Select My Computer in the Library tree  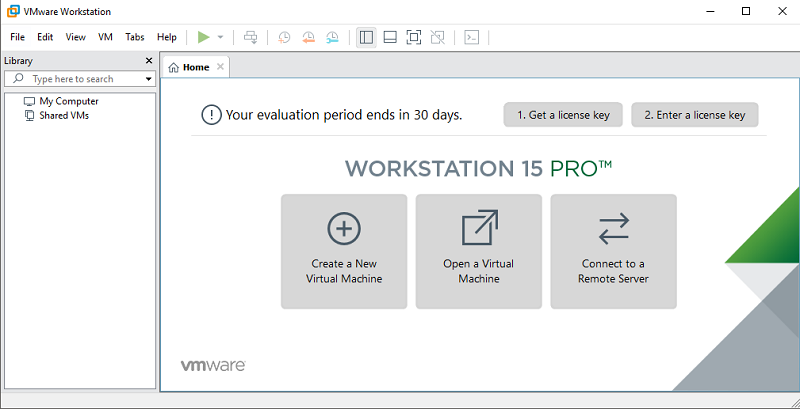click(68, 101)
